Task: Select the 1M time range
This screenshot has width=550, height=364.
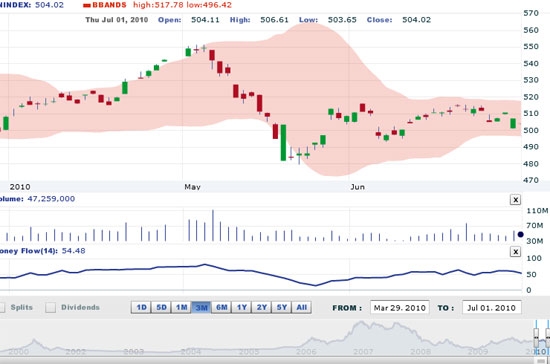Action: point(181,308)
